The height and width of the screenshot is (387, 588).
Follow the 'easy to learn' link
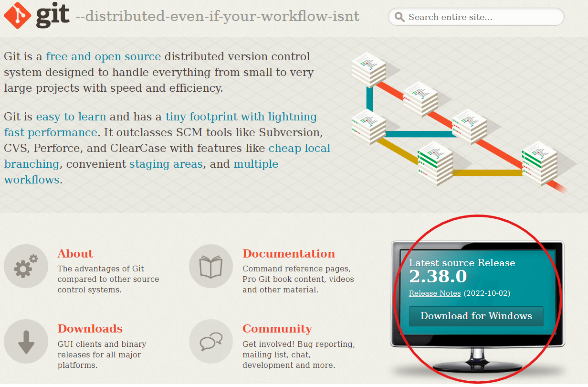click(71, 117)
